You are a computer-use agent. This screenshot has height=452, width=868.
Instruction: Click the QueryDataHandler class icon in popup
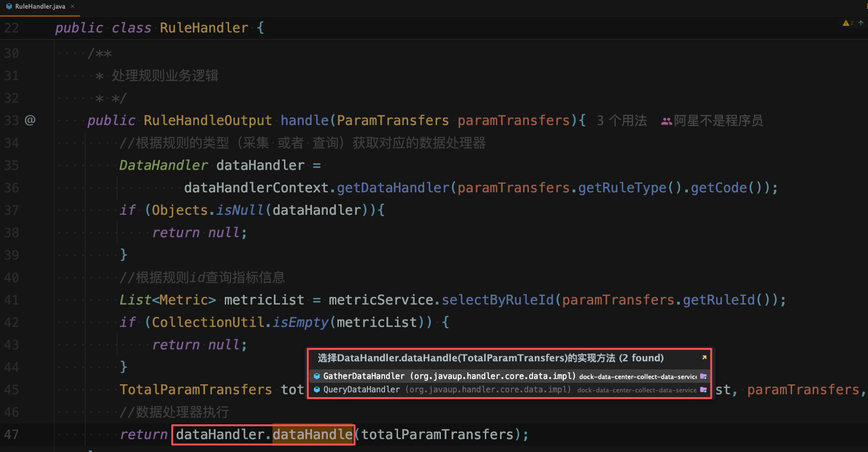coord(316,389)
